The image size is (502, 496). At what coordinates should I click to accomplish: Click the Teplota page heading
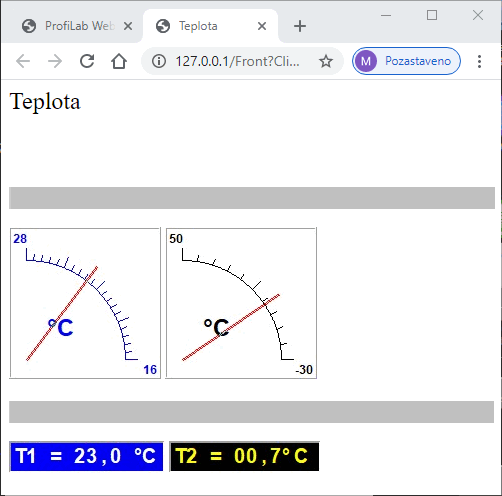[x=45, y=101]
